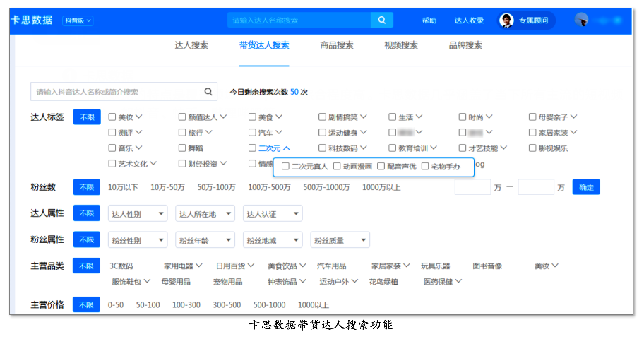
Task: Open the 达人所在地 dropdown
Action: [x=205, y=214]
